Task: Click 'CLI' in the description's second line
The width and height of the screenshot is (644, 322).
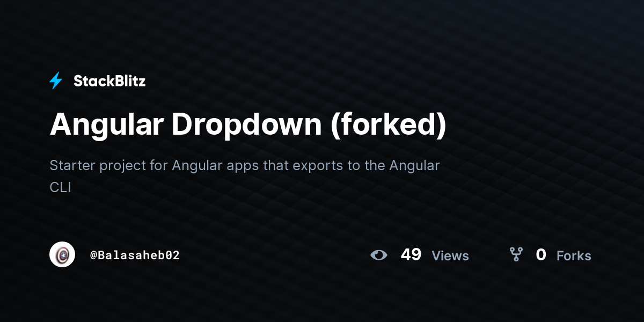Action: (60, 187)
